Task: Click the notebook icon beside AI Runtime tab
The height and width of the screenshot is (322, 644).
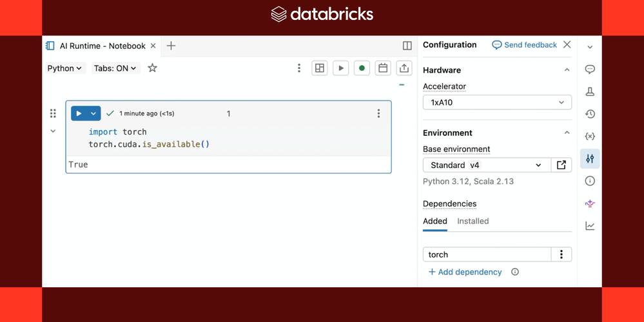Action: (50, 46)
